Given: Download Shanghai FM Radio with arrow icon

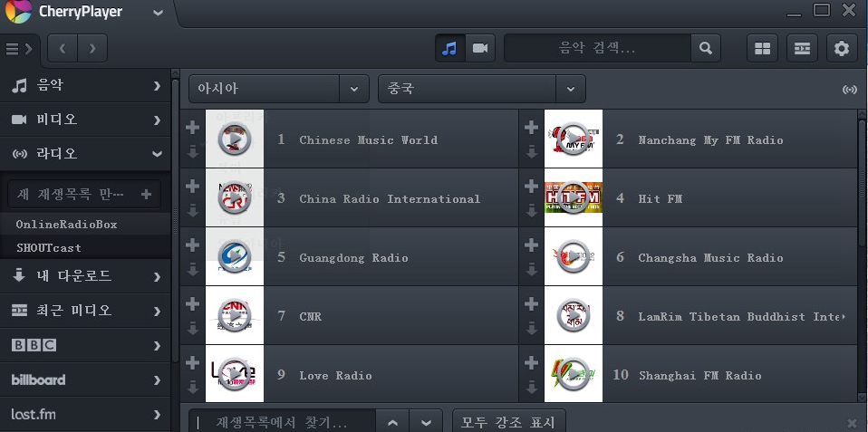Looking at the screenshot, I should (x=532, y=388).
